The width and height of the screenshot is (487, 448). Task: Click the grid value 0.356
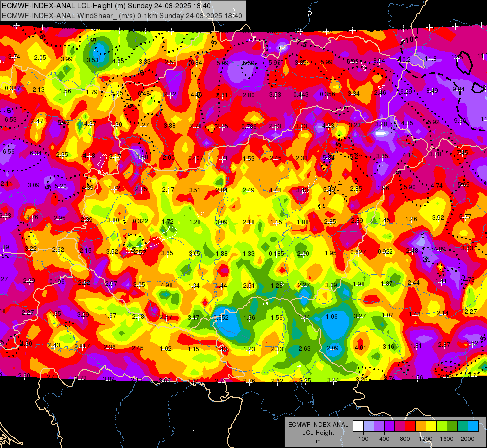(328, 94)
